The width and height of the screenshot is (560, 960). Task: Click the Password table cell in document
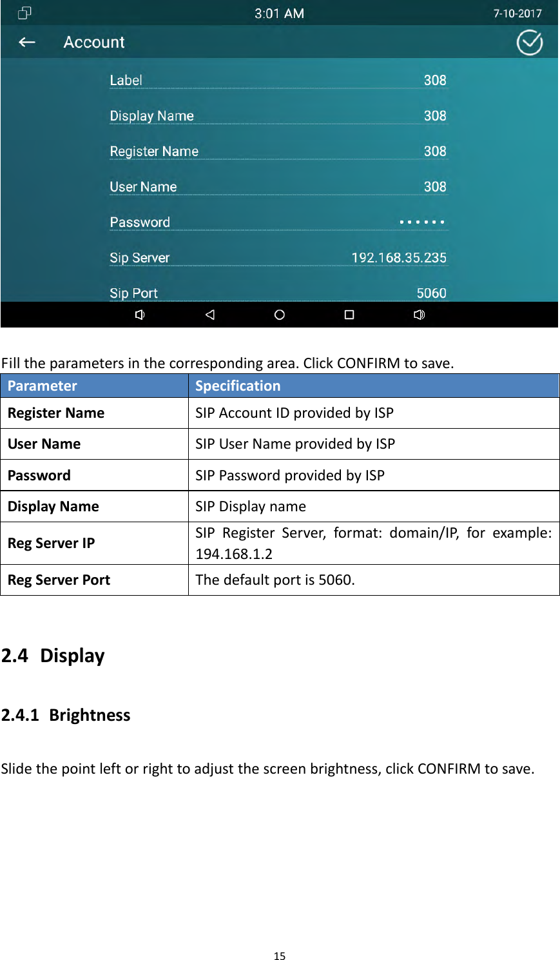tap(95, 475)
